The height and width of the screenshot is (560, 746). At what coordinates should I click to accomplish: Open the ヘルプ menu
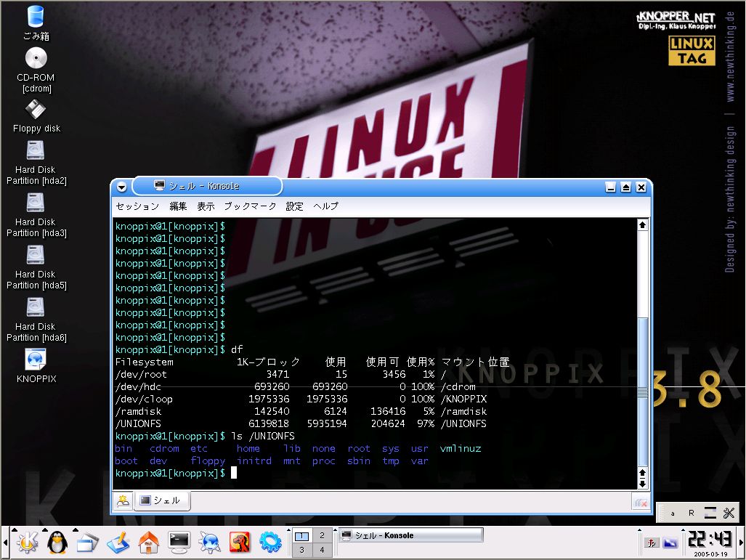pyautogui.click(x=326, y=206)
